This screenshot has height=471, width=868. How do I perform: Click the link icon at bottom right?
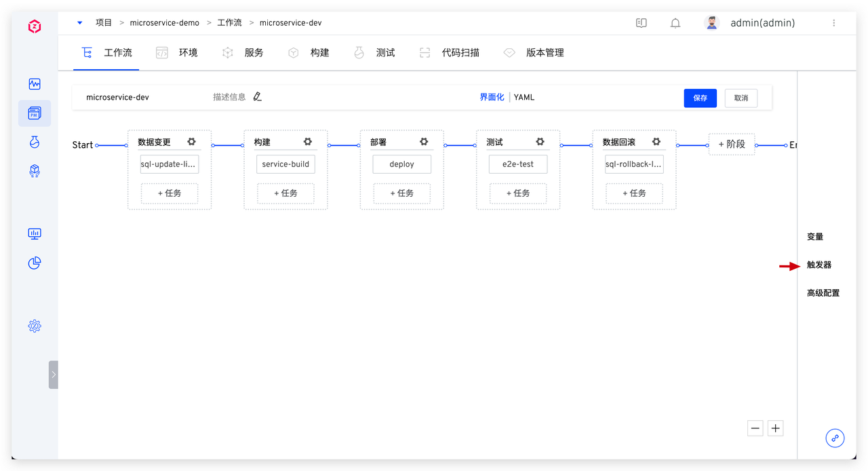tap(835, 438)
